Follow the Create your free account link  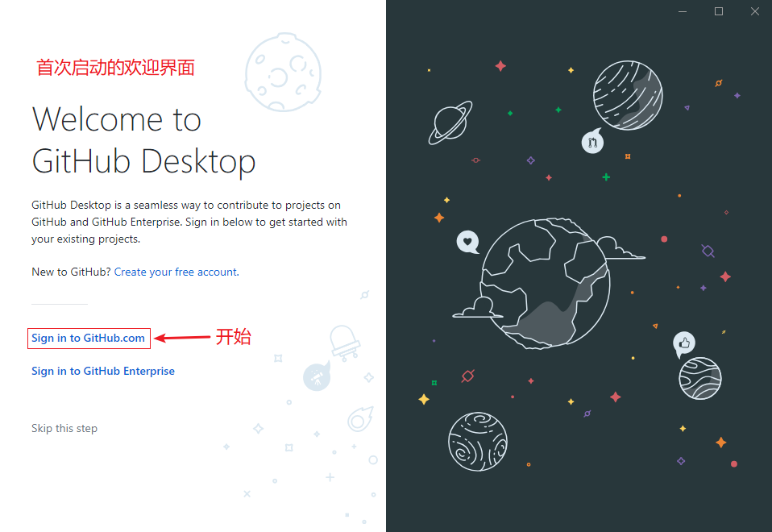(176, 272)
